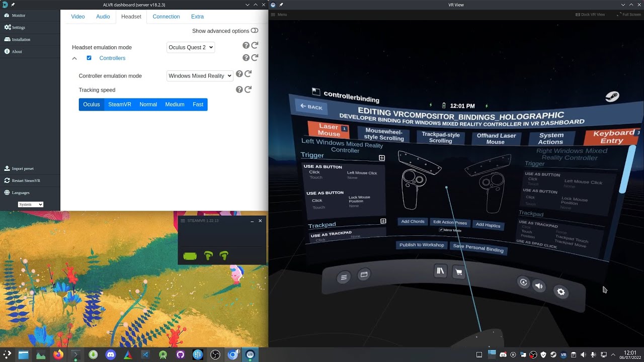Add a binding to left Trackpad
Image resolution: width=644 pixels, height=362 pixels.
click(383, 221)
